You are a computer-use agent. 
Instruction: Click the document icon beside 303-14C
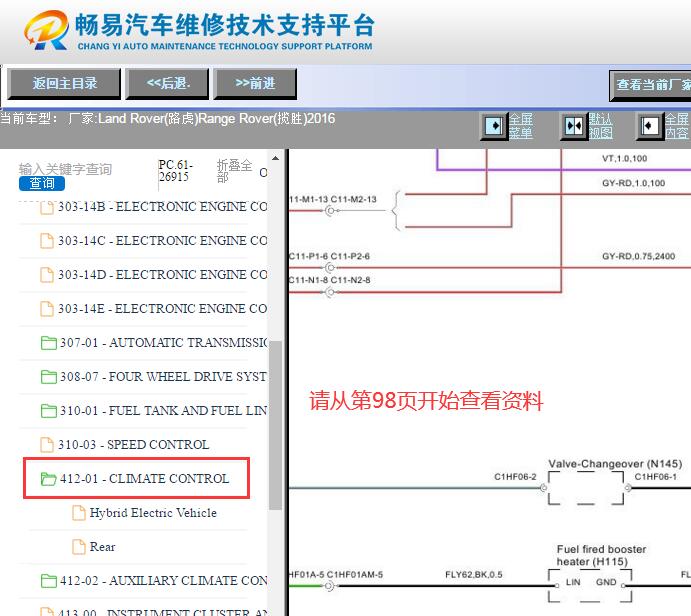pyautogui.click(x=47, y=241)
